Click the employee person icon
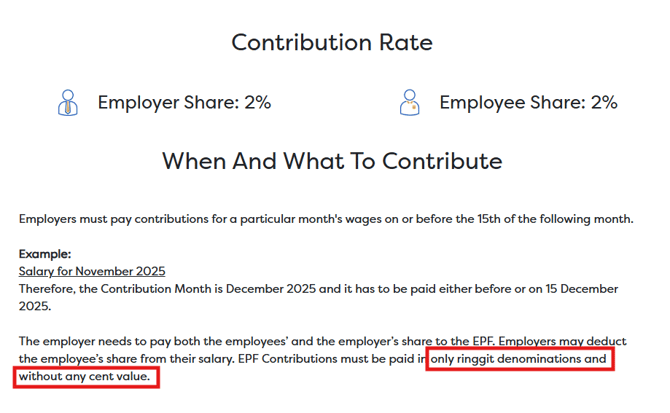Image resolution: width=670 pixels, height=413 pixels. pyautogui.click(x=409, y=102)
